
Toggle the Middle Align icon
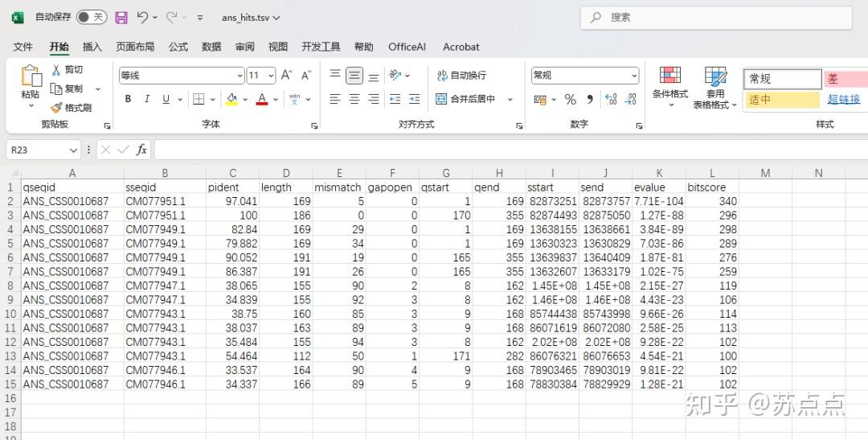[x=354, y=76]
